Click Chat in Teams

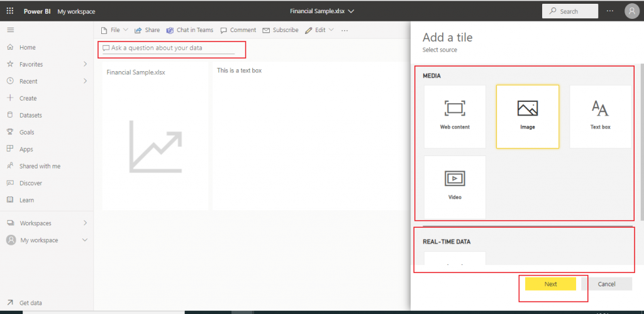tap(190, 30)
